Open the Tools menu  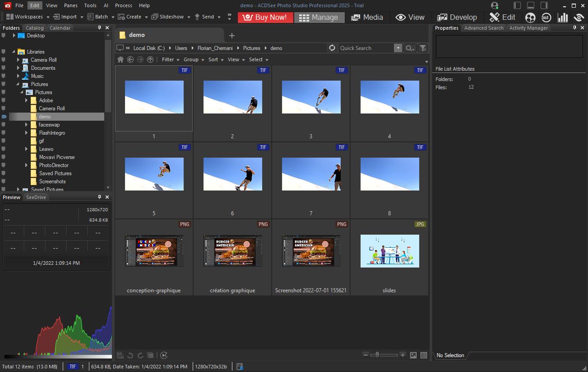click(x=90, y=5)
